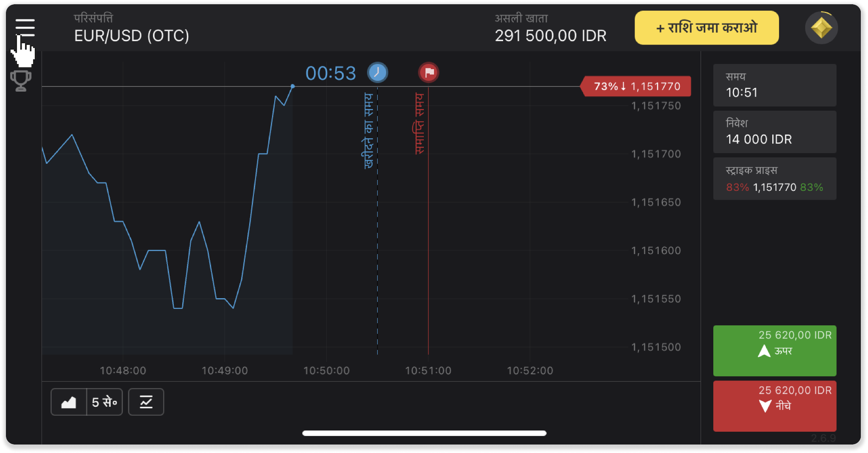Click the blue dashed purchase time line
The width and height of the screenshot is (868, 453).
[377, 254]
